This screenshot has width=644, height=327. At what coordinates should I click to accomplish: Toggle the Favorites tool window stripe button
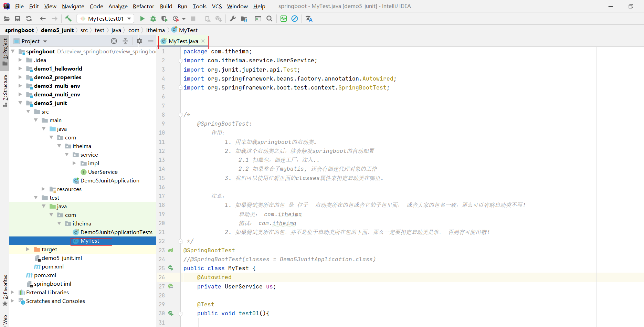(x=5, y=290)
